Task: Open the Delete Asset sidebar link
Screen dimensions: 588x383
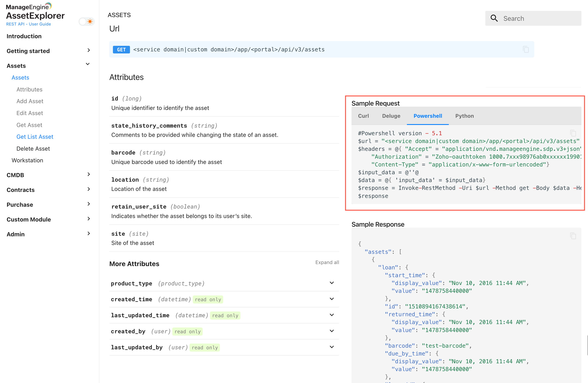Action: click(x=33, y=149)
